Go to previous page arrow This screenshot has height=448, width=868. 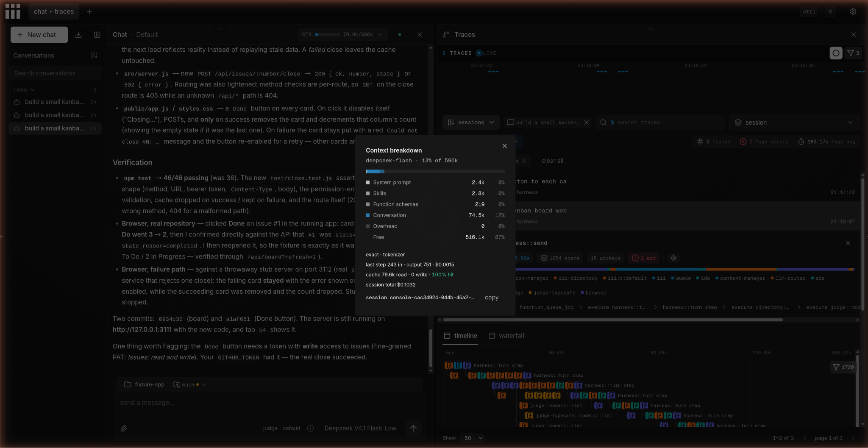[804, 438]
